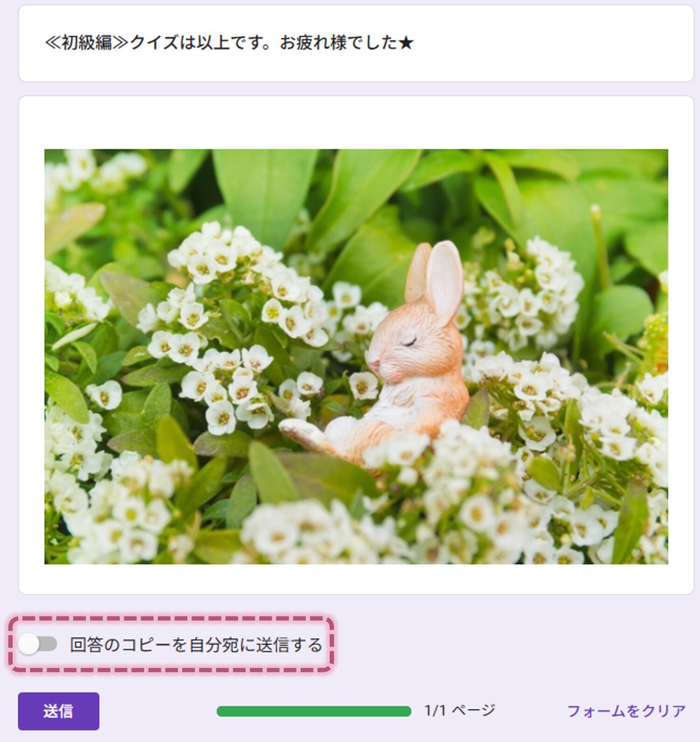Image resolution: width=700 pixels, height=742 pixels.
Task: Click the green page progress bar
Action: pyautogui.click(x=314, y=711)
